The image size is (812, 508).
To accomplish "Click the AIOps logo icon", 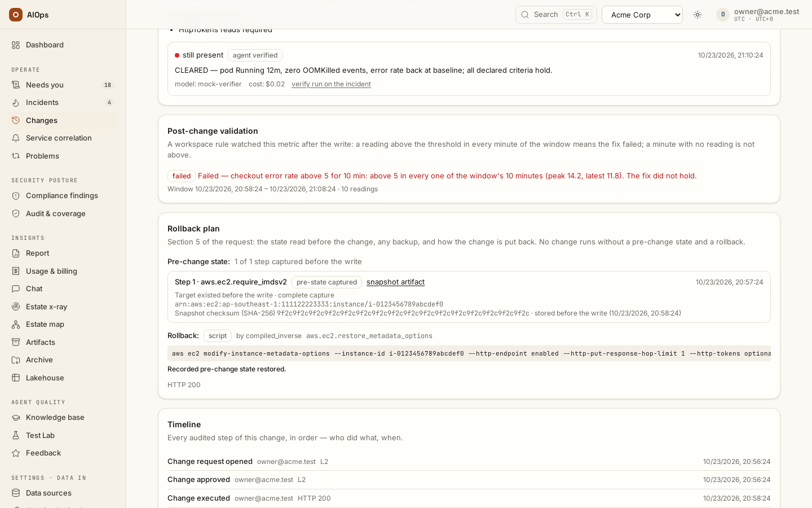I will tap(16, 15).
